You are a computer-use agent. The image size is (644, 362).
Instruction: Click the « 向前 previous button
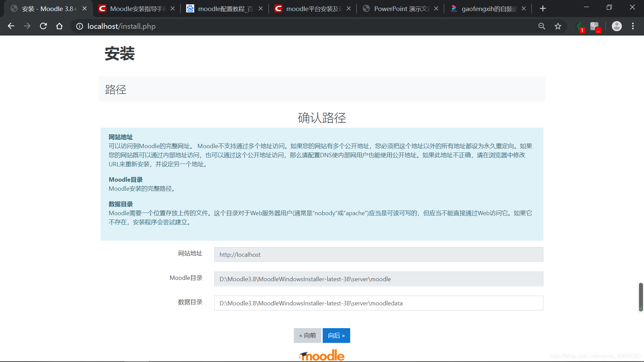307,336
